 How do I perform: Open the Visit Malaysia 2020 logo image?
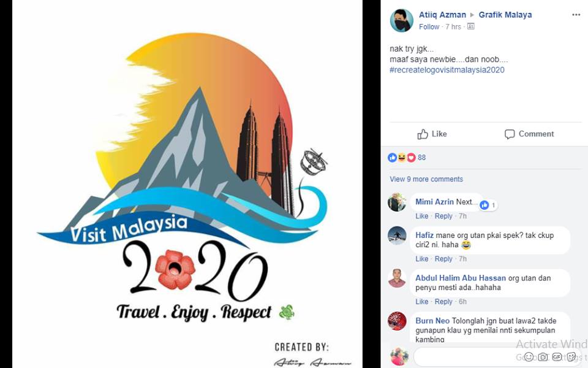(187, 184)
